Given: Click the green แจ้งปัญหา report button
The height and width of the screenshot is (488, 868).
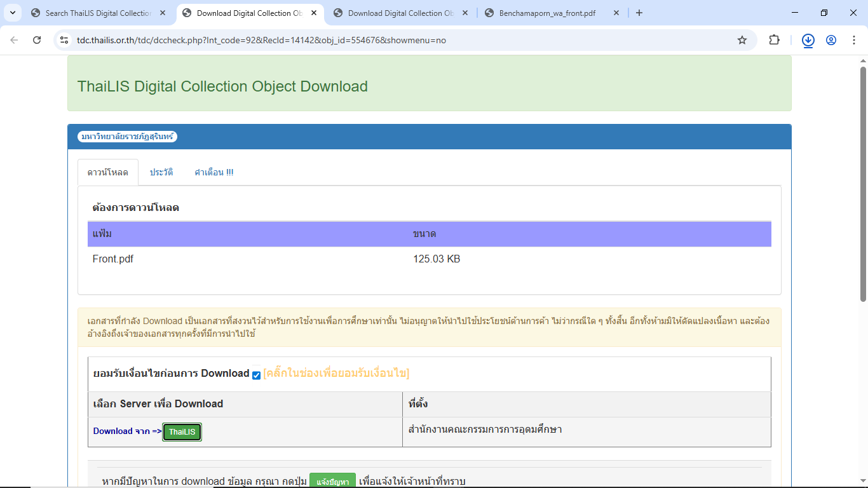Looking at the screenshot, I should click(x=332, y=481).
